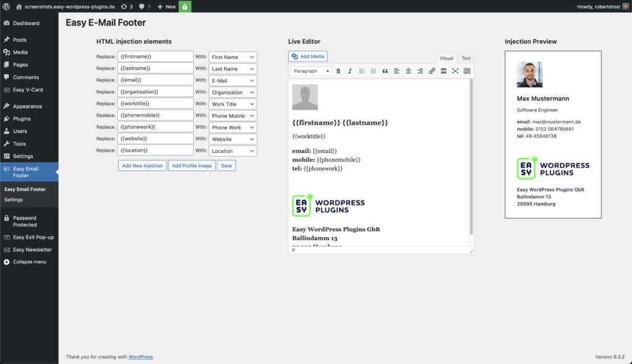The height and width of the screenshot is (364, 632).
Task: Select Easy Email Footer submenu item
Action: tap(25, 189)
